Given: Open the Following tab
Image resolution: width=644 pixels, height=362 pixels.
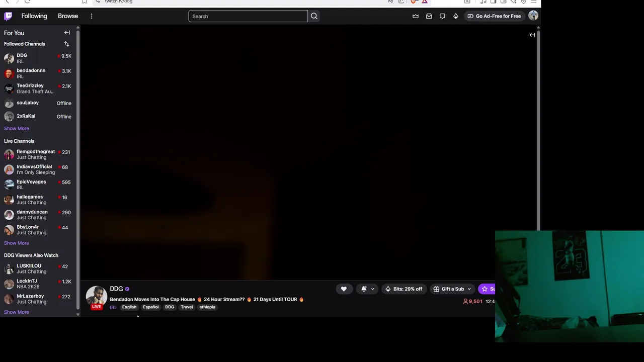Looking at the screenshot, I should pos(34,16).
